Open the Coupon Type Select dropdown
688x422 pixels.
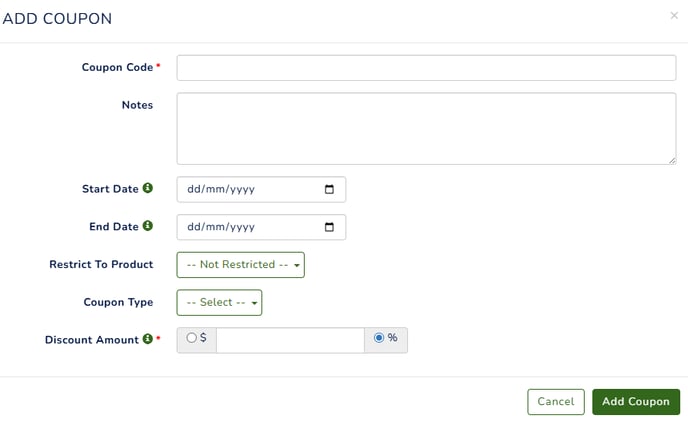[x=219, y=302]
